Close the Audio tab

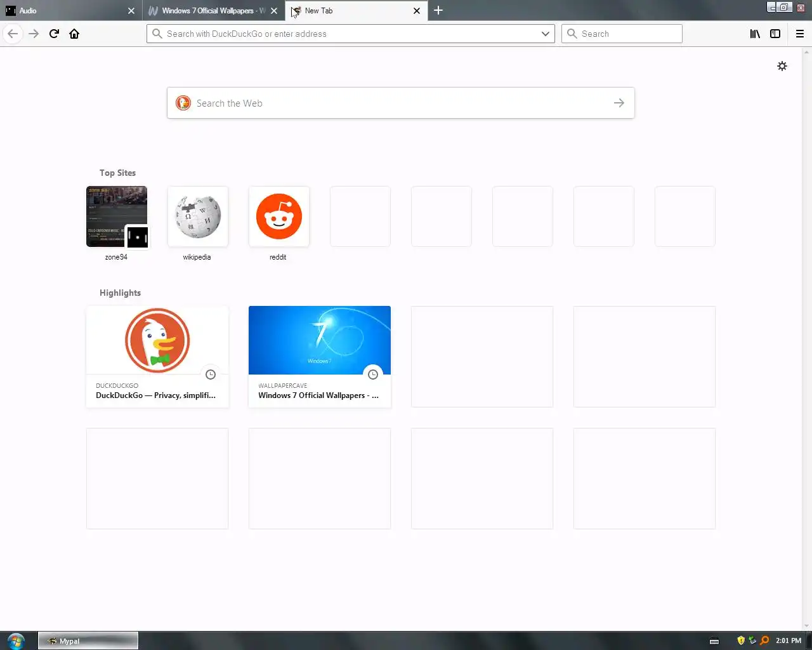[131, 10]
